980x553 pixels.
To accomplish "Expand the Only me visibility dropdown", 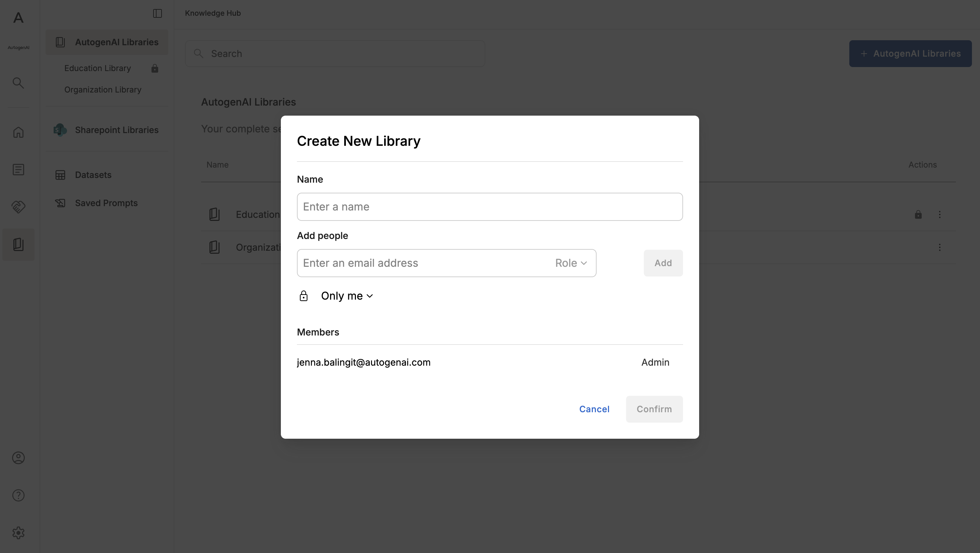I will click(347, 296).
